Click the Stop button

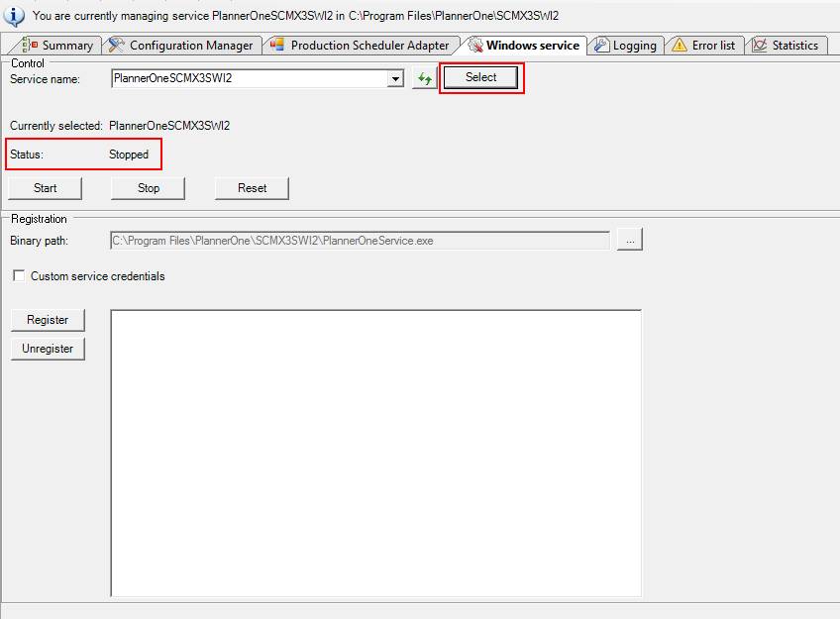point(148,188)
